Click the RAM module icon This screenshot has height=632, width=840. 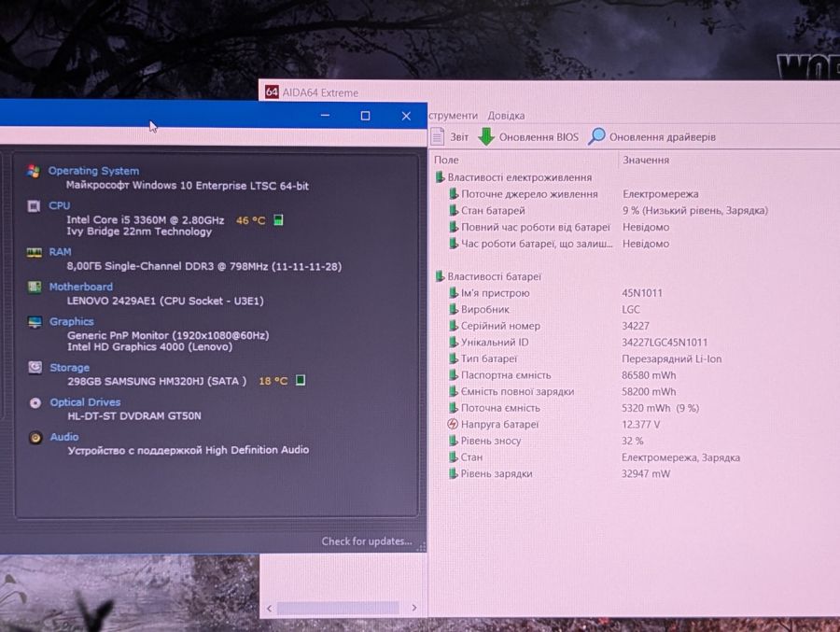pyautogui.click(x=34, y=252)
